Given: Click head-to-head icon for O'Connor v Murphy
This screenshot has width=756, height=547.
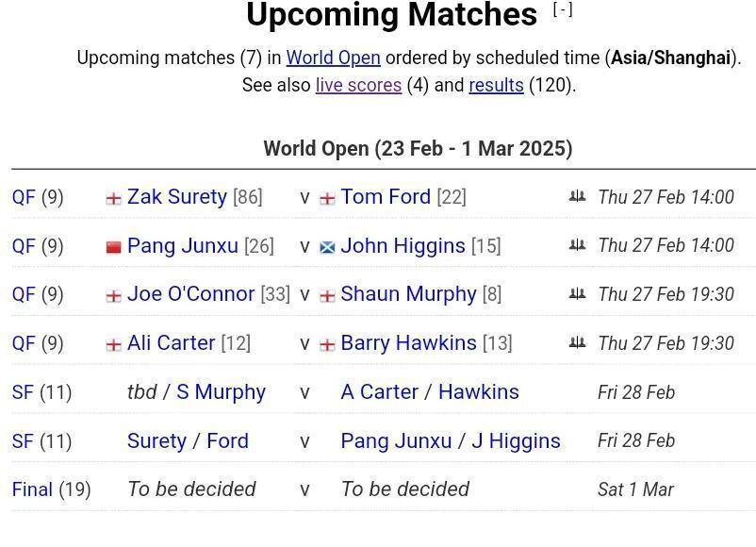Looking at the screenshot, I should pyautogui.click(x=577, y=293).
